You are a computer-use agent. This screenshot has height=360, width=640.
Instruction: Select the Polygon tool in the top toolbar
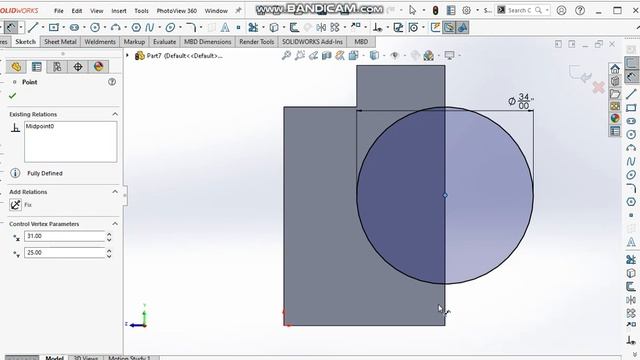tap(136, 27)
